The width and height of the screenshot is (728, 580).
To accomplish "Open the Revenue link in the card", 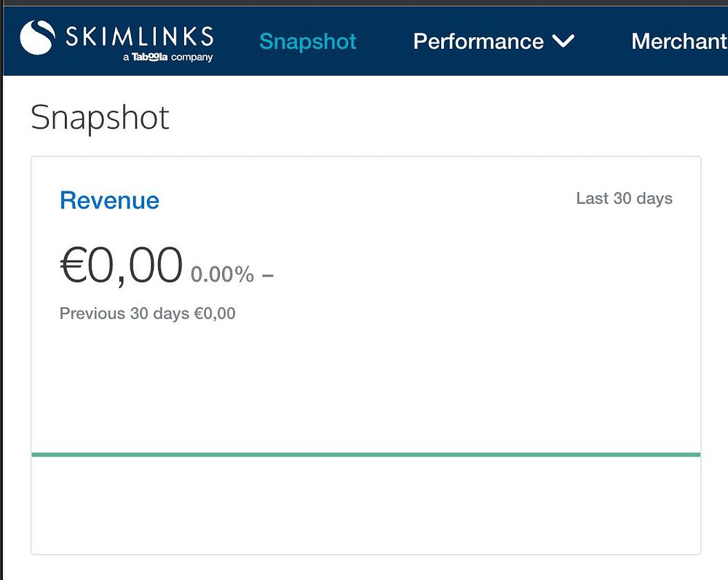I will pyautogui.click(x=109, y=200).
